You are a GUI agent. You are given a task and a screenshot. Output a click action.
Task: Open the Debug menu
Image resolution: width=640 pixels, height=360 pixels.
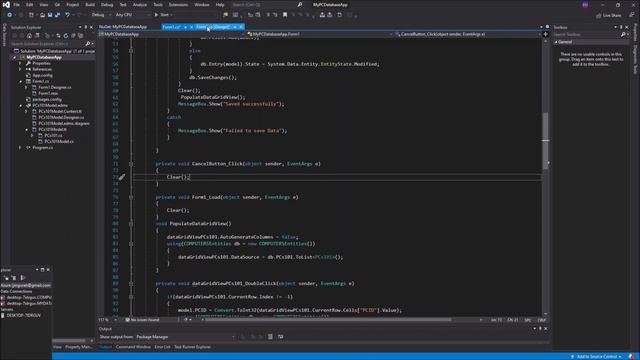[107, 5]
